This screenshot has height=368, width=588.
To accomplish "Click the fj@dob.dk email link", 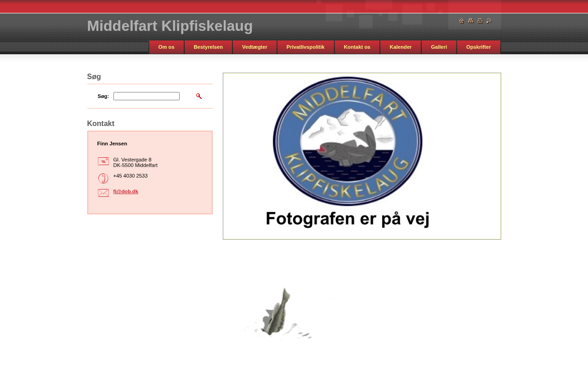I will pyautogui.click(x=126, y=191).
